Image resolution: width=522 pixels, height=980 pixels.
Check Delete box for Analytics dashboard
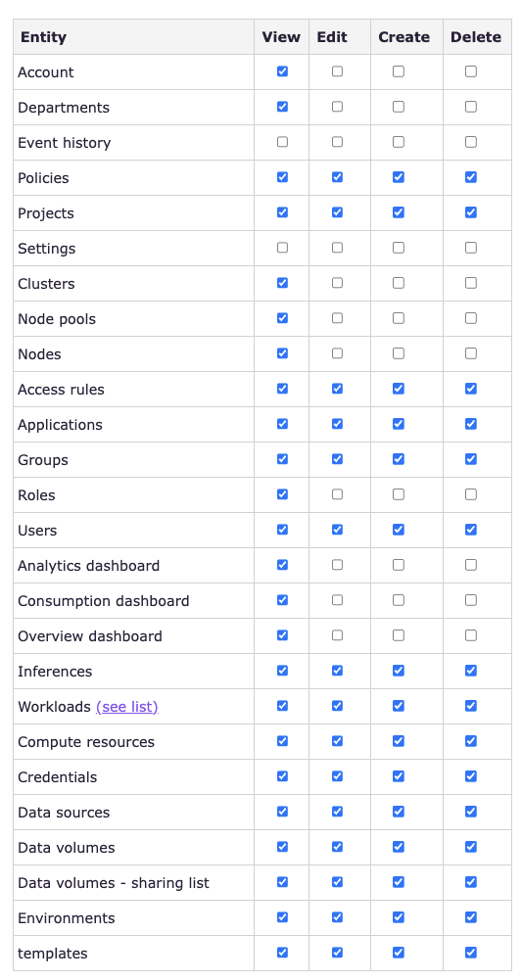[471, 565]
